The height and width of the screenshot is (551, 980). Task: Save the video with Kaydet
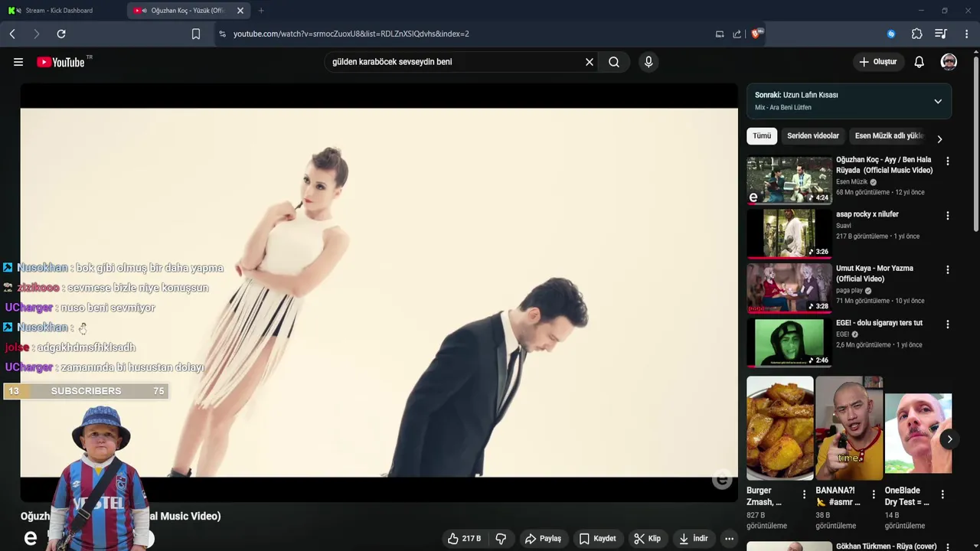[597, 539]
